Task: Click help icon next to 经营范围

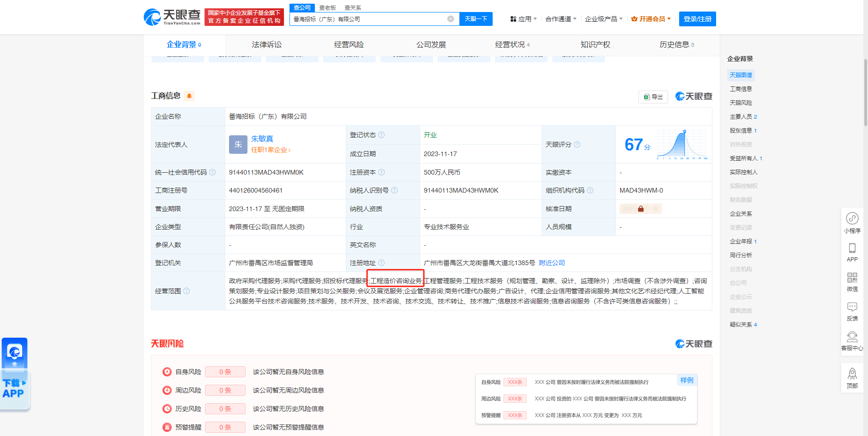Action: point(187,291)
